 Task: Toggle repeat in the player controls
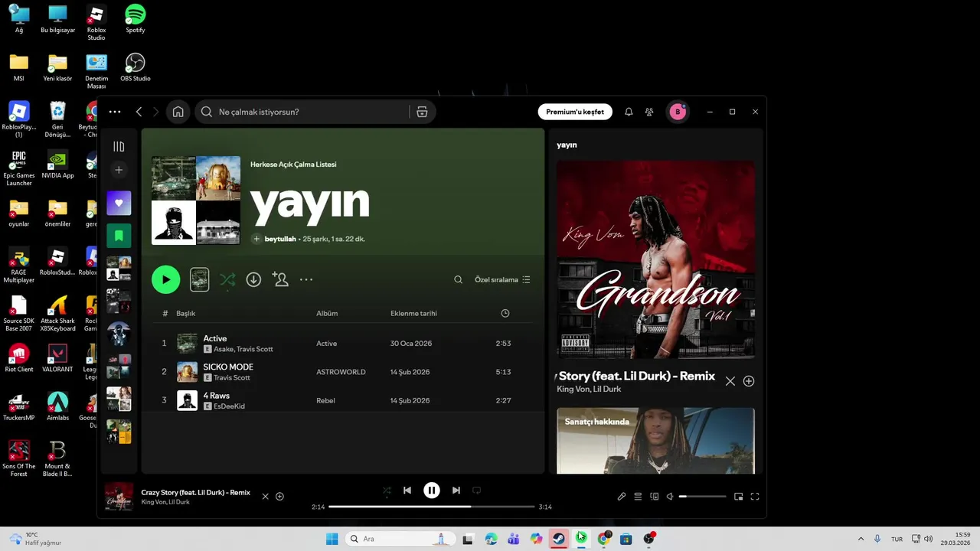tap(476, 491)
